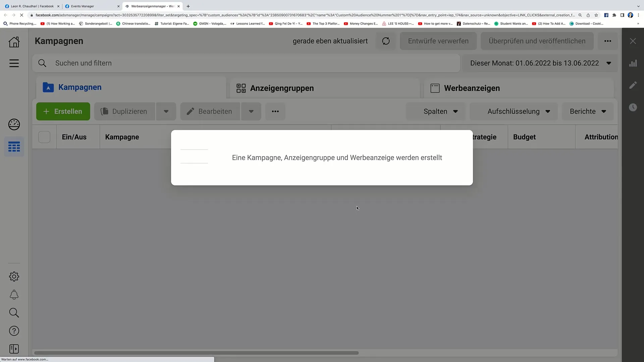Image resolution: width=644 pixels, height=362 pixels.
Task: Open the hamburger menu in left sidebar
Action: 14,63
